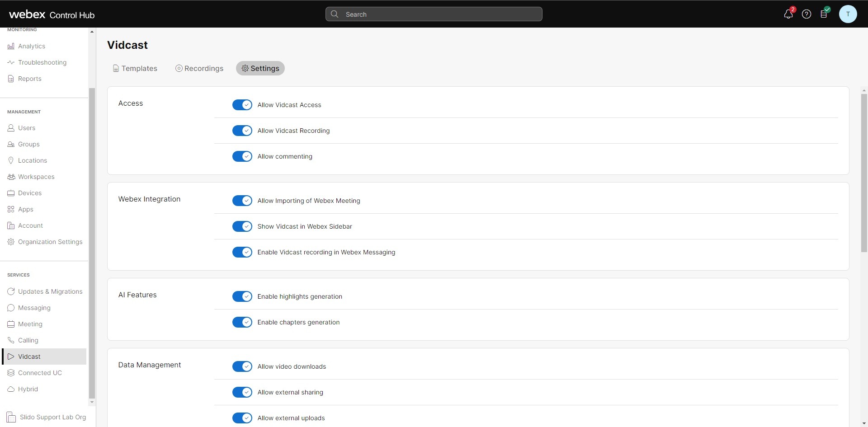Turn off Enable highlights generation

tap(242, 296)
